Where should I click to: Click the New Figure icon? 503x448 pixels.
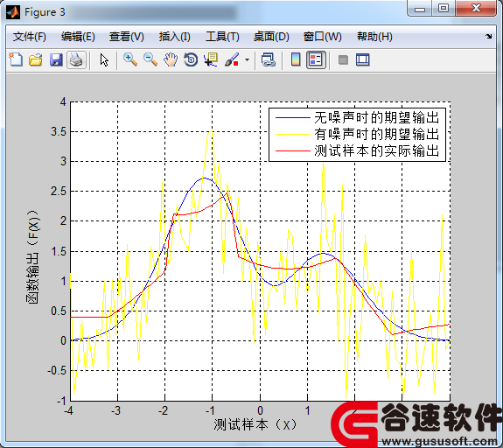(x=16, y=59)
